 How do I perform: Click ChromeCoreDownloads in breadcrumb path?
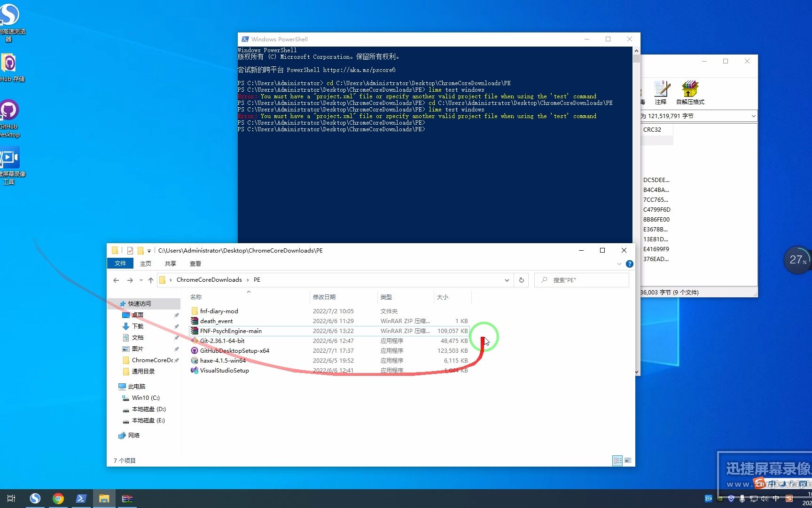209,279
